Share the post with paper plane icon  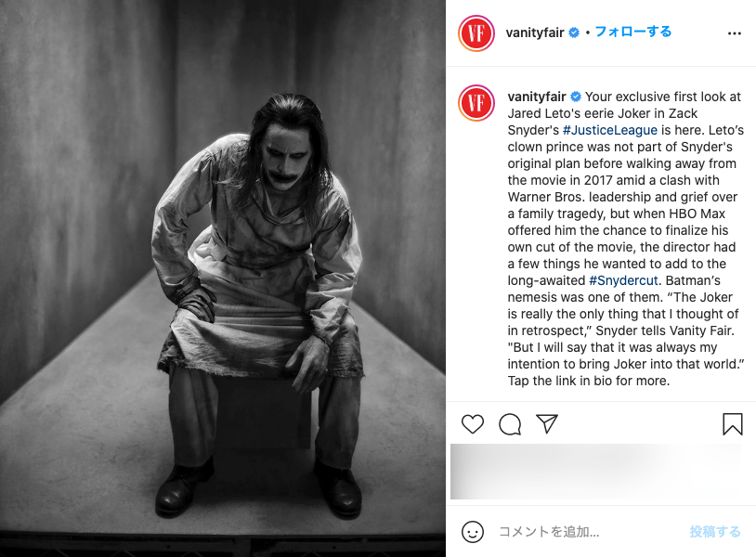click(547, 423)
